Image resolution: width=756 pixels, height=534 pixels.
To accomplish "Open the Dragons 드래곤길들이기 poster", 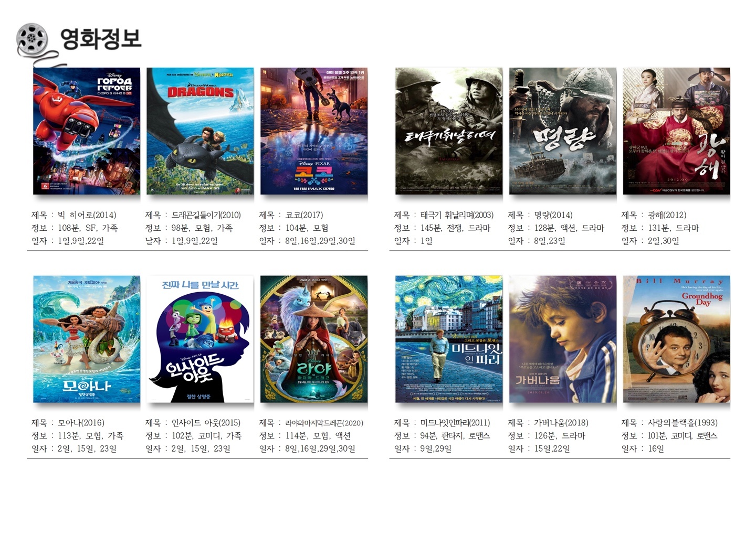I will (x=200, y=131).
